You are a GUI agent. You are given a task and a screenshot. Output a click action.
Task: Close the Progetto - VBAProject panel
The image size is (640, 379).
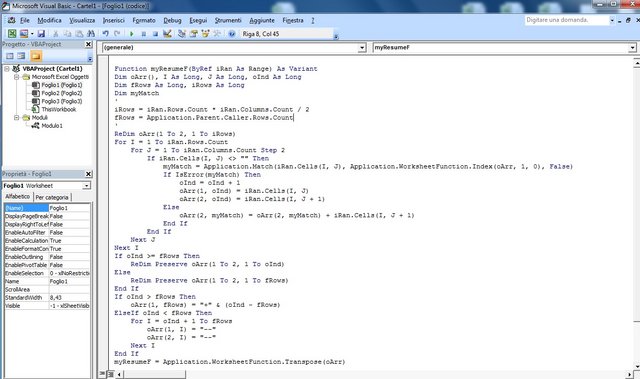(x=89, y=44)
